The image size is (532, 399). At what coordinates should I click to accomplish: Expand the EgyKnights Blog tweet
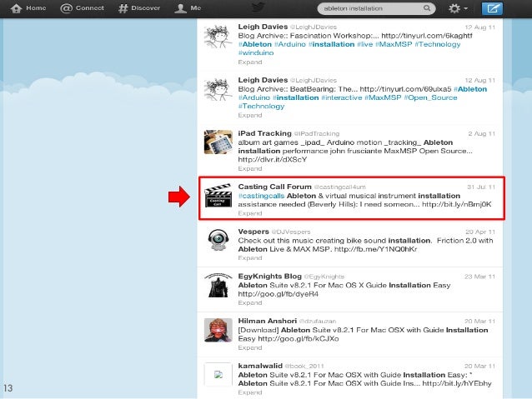[250, 302]
